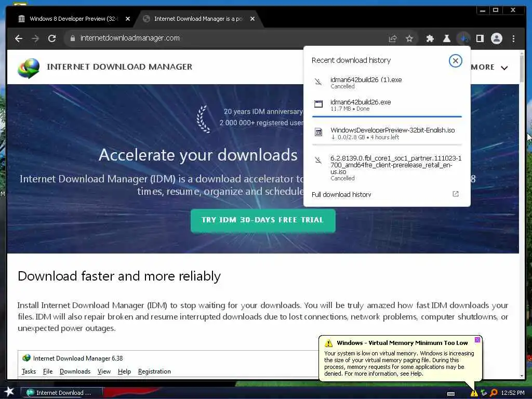Click the cancelled idman642build26 (1).exe icon
Image resolution: width=532 pixels, height=399 pixels.
click(x=318, y=82)
